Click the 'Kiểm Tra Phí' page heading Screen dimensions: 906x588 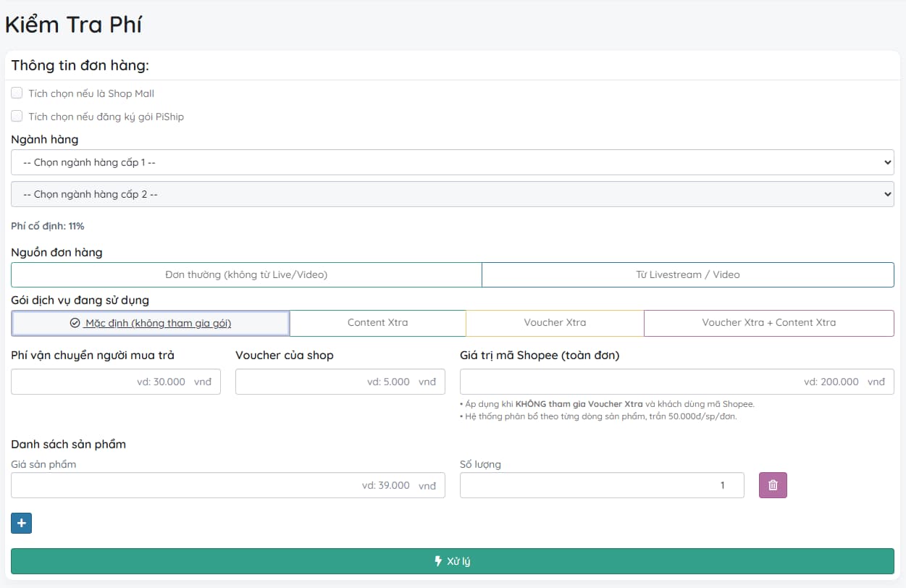(73, 24)
